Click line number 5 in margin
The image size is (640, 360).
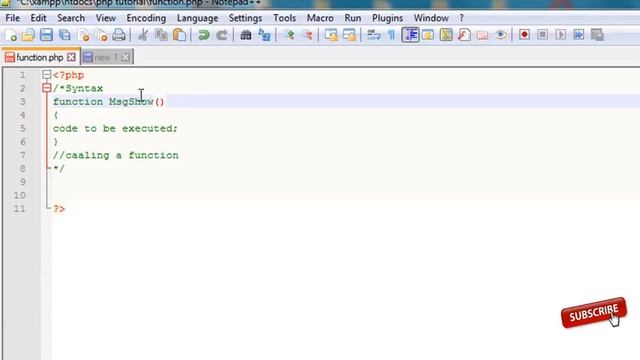22,129
